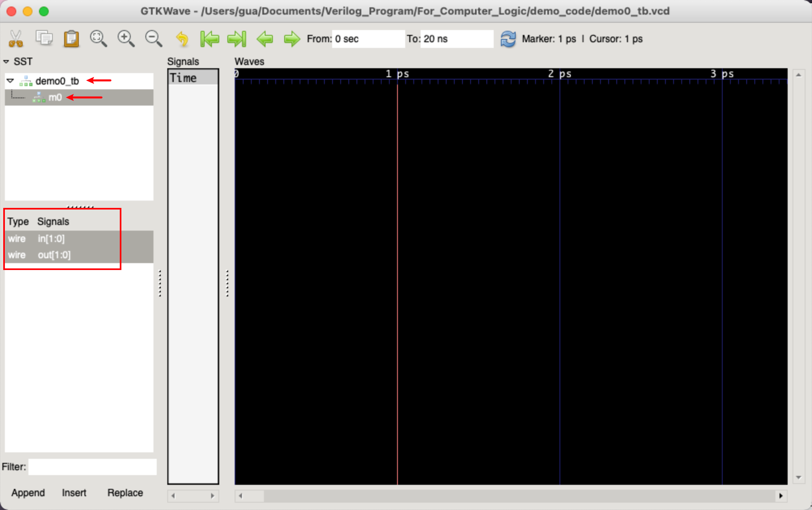Click the Zoom In magnifier icon

click(126, 39)
